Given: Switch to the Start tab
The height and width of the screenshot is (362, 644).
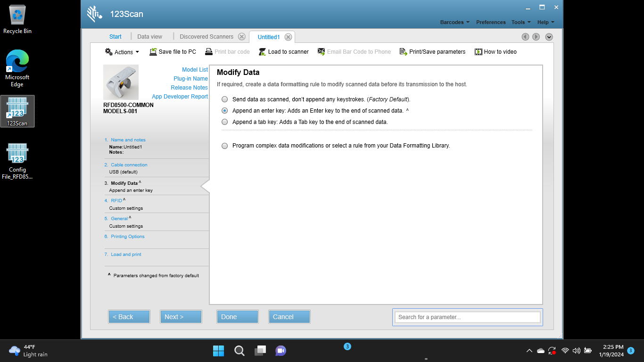Looking at the screenshot, I should [116, 37].
